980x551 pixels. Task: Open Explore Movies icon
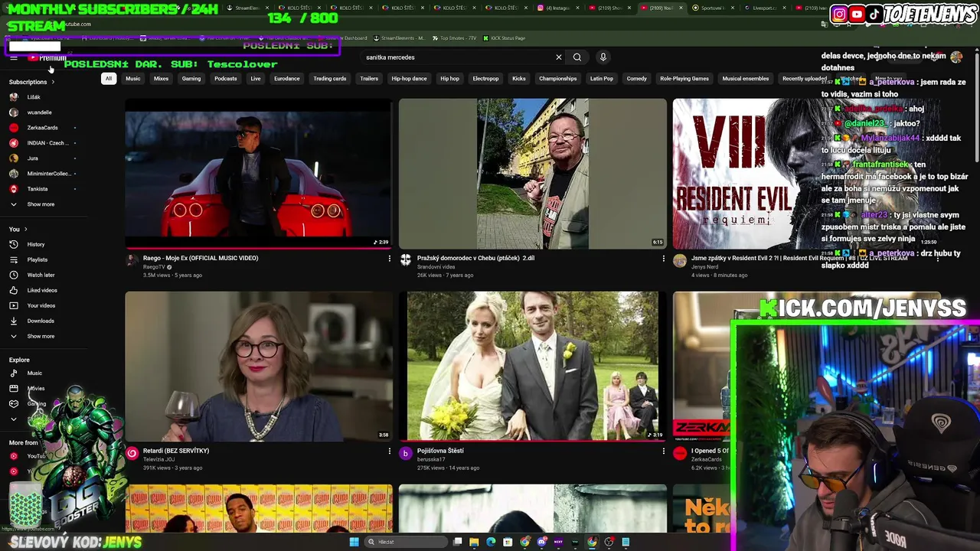(14, 389)
